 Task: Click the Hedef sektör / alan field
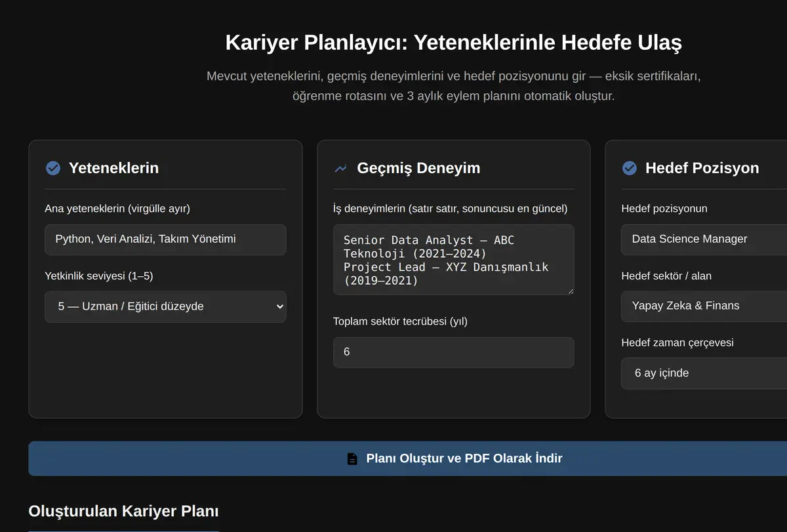pyautogui.click(x=704, y=306)
